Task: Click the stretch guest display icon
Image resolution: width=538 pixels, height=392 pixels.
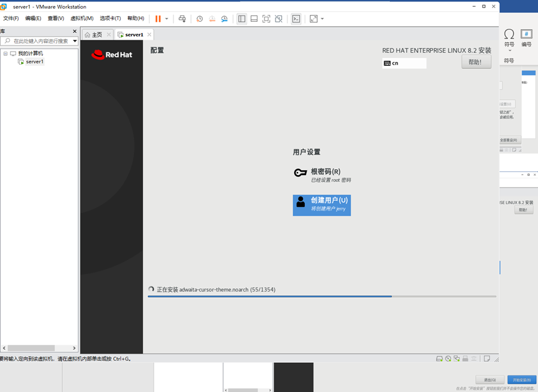Action: (x=313, y=19)
